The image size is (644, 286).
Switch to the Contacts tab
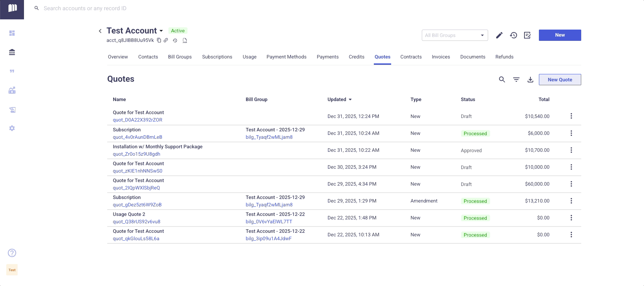(x=148, y=57)
